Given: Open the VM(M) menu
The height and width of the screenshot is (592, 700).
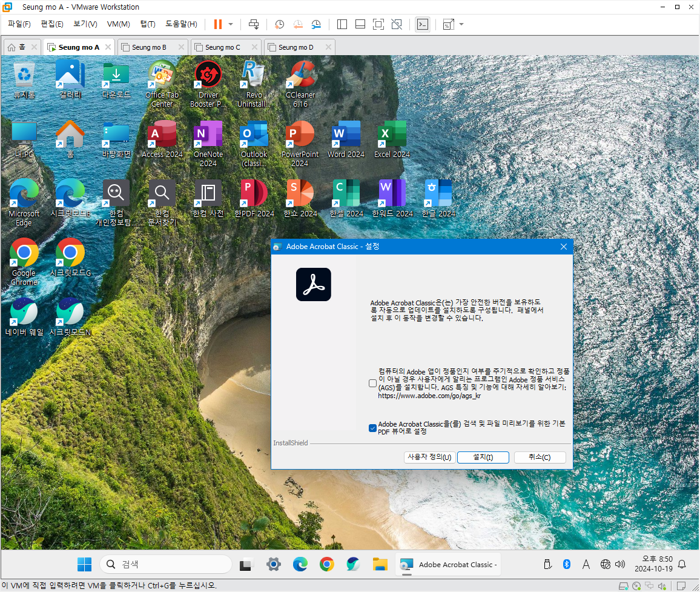Looking at the screenshot, I should pos(118,24).
